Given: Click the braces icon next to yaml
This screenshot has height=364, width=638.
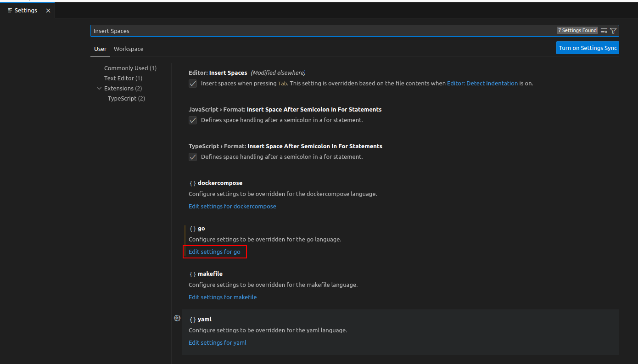Looking at the screenshot, I should [193, 319].
